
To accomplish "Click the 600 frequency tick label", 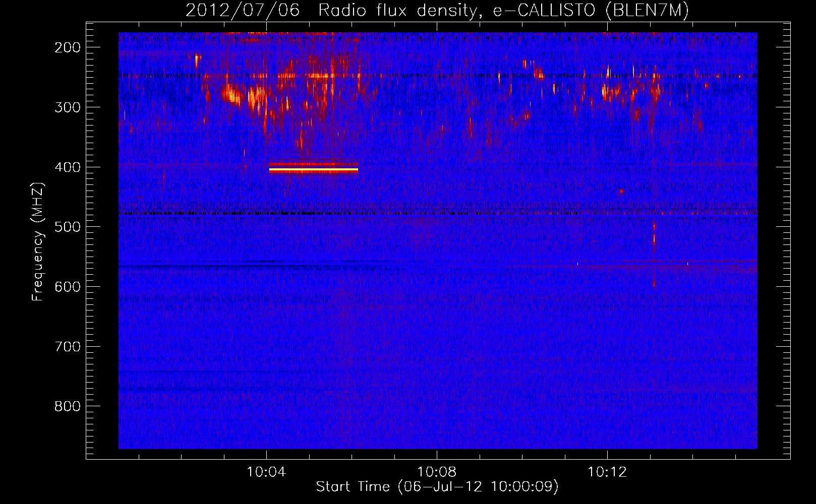I will coord(68,287).
